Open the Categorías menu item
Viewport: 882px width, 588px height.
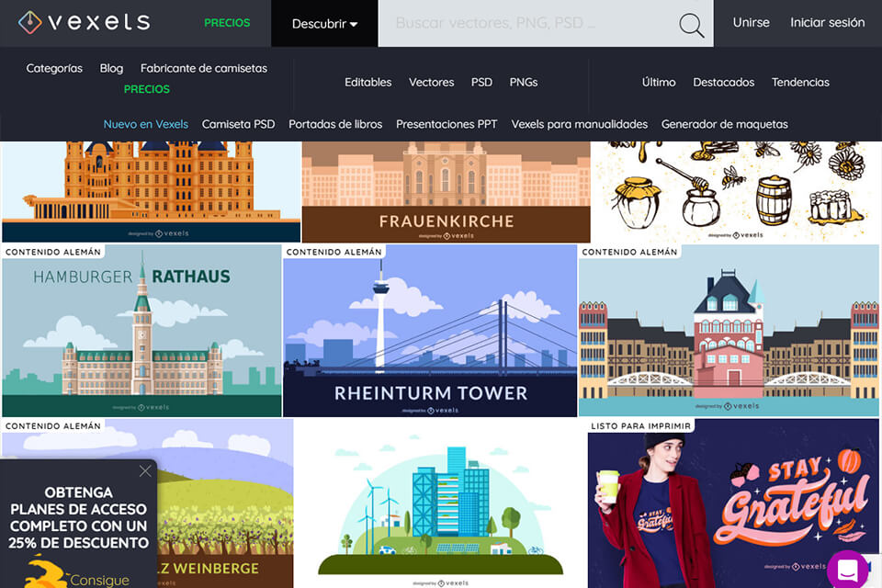pyautogui.click(x=54, y=68)
